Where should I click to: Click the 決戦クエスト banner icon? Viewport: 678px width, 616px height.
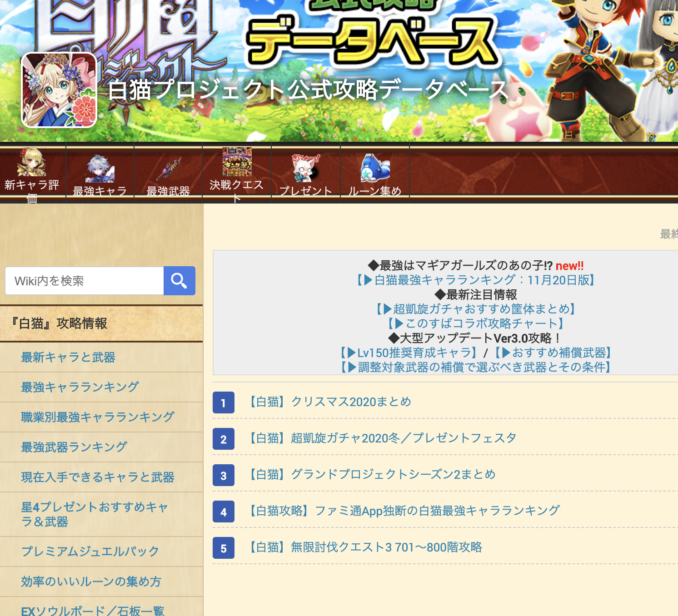[x=237, y=162]
